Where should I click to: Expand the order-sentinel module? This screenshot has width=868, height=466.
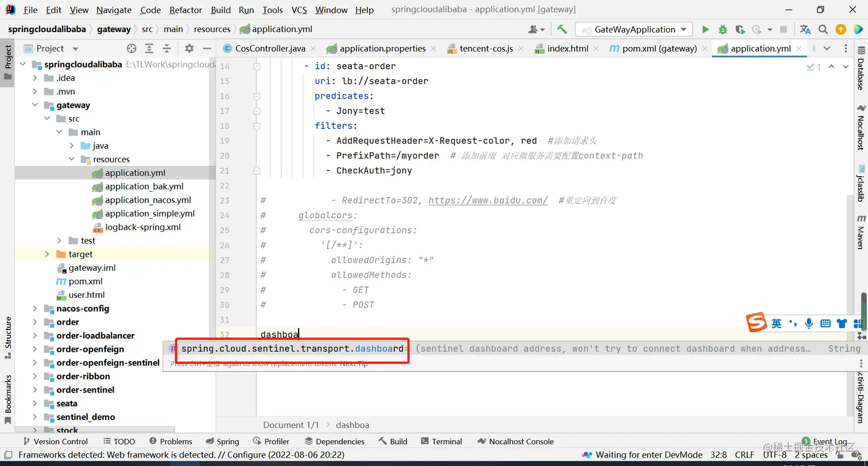click(36, 390)
